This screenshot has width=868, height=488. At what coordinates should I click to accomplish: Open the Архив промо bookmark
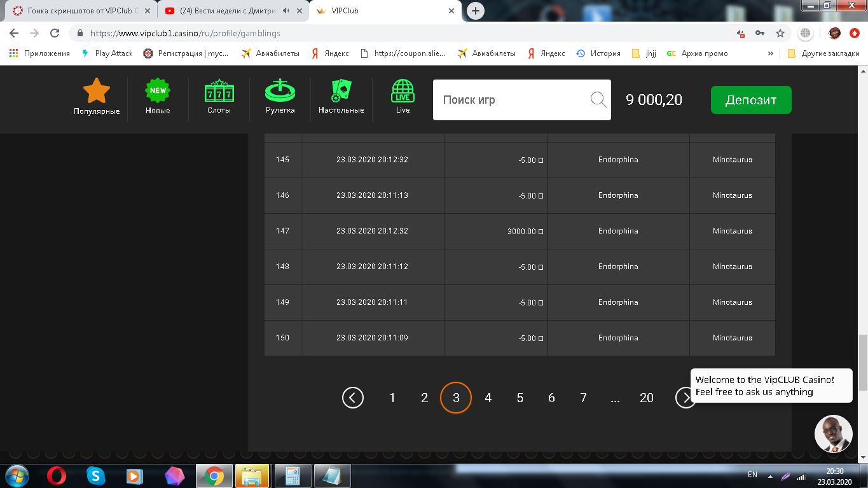click(697, 53)
